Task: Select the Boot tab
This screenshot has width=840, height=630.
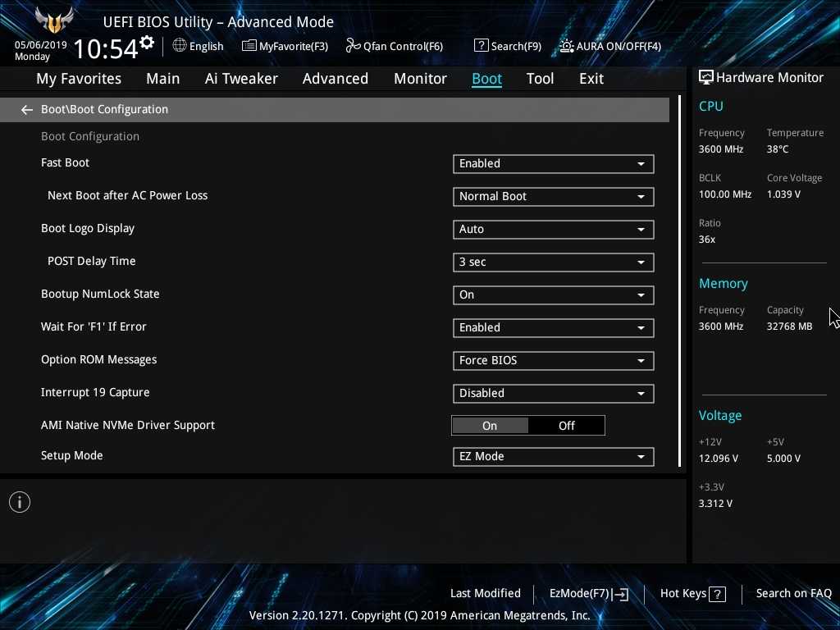Action: (486, 79)
